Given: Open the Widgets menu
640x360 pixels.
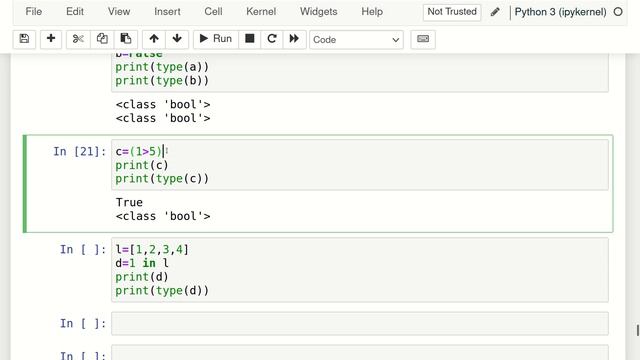Looking at the screenshot, I should [318, 11].
